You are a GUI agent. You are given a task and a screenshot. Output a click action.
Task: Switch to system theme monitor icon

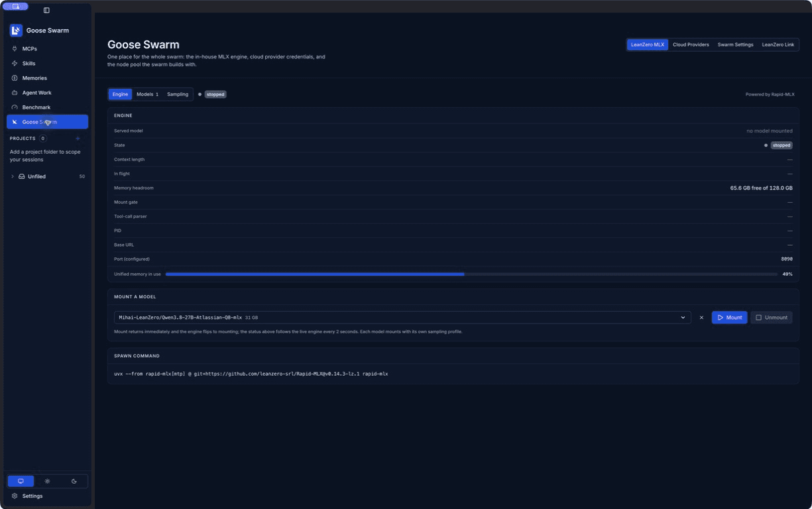tap(21, 481)
